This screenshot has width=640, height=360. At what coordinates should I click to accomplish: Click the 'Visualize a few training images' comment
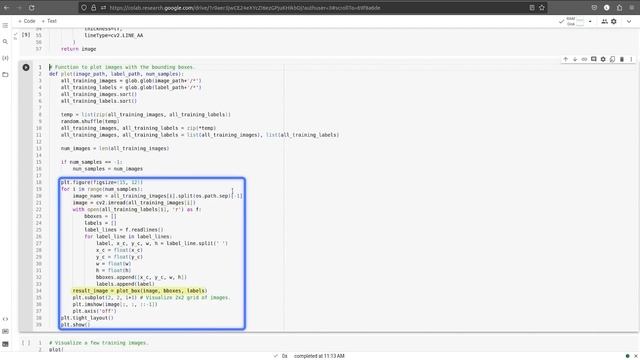(x=99, y=343)
